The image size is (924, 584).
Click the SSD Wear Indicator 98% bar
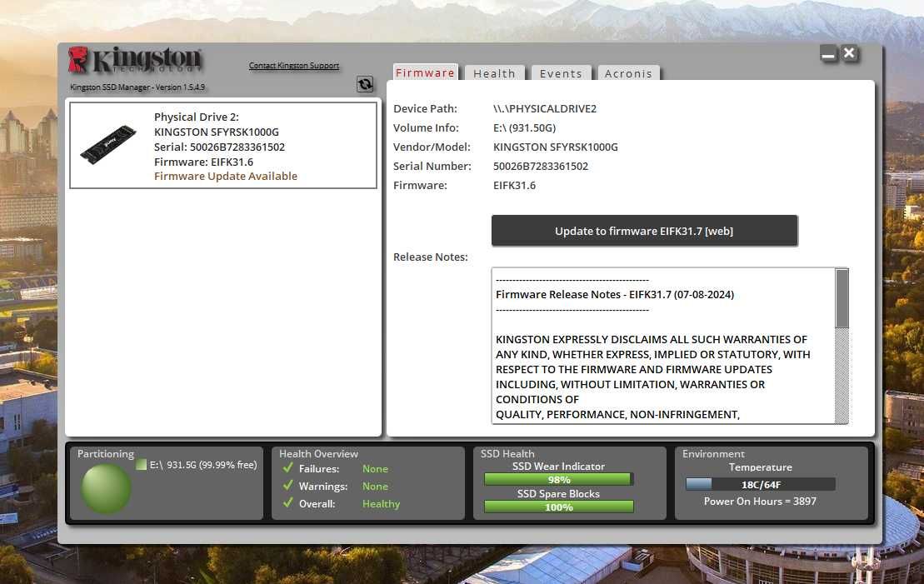click(x=558, y=480)
